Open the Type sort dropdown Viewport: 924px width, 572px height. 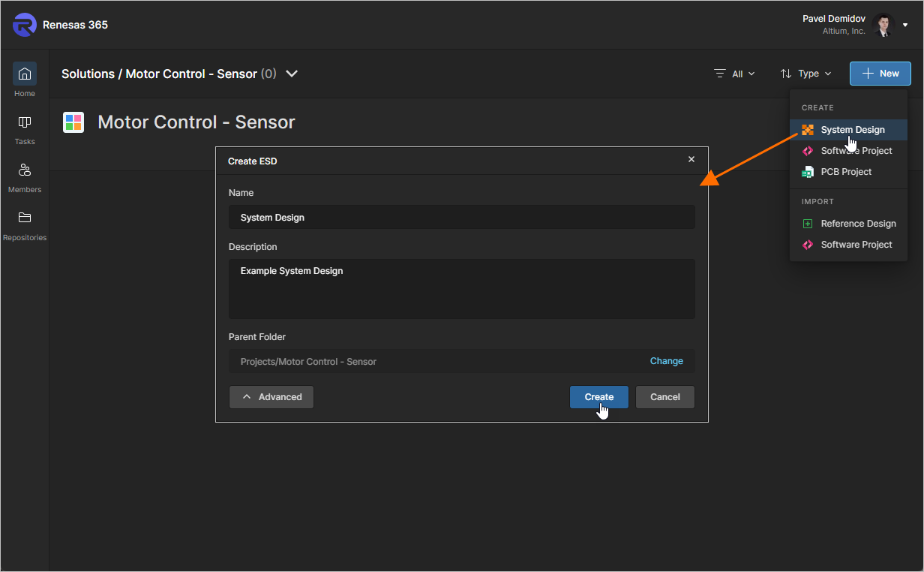tap(806, 74)
